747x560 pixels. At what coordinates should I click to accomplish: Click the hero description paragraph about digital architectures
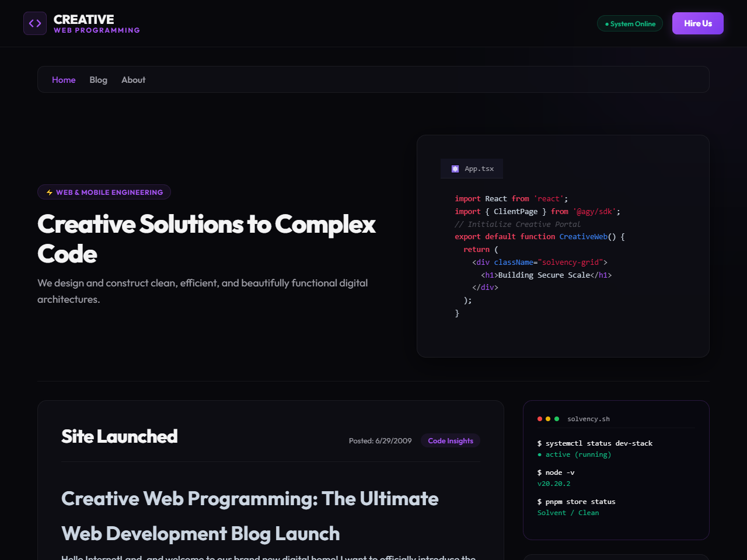click(203, 291)
